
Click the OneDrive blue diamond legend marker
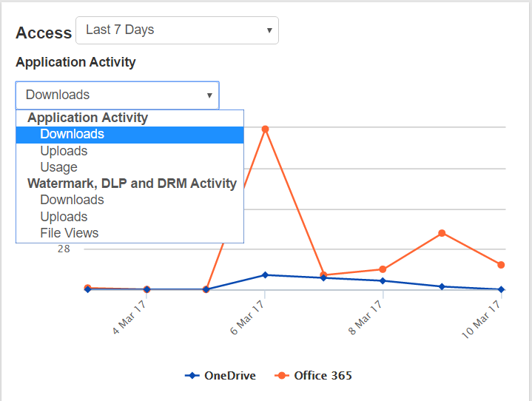pyautogui.click(x=192, y=376)
